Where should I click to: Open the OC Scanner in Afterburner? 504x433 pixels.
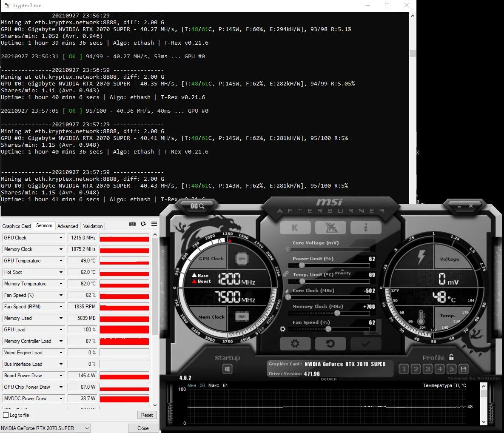click(197, 206)
